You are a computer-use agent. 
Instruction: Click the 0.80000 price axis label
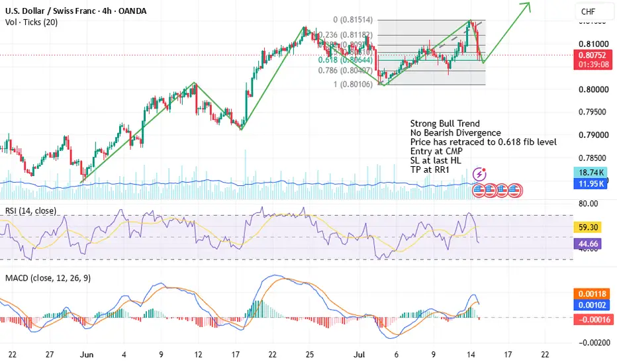click(x=593, y=89)
